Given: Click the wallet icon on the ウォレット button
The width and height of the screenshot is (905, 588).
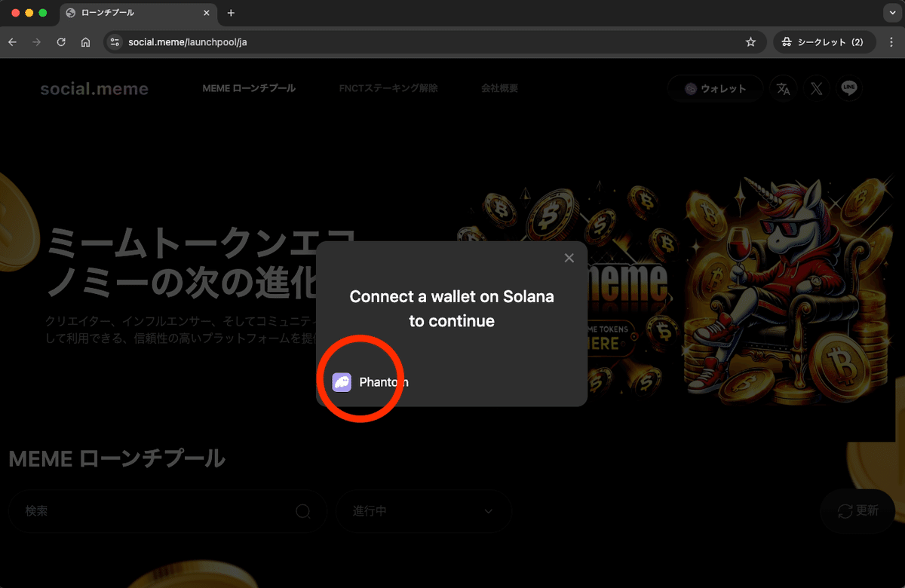Looking at the screenshot, I should pos(690,88).
